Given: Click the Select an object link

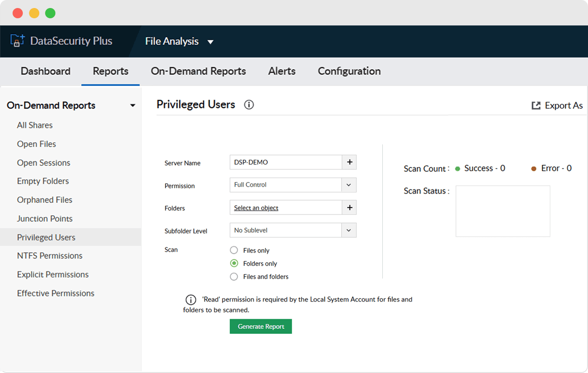Looking at the screenshot, I should (256, 208).
